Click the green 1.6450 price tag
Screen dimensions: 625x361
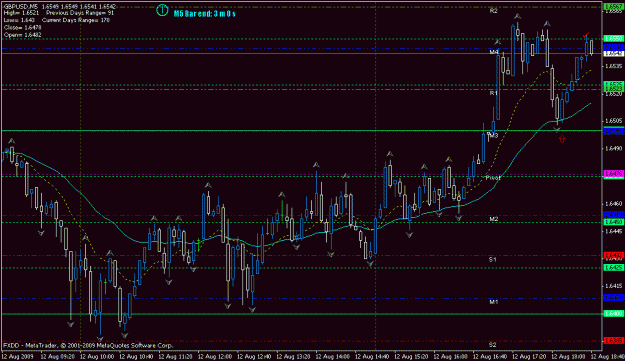tap(614, 222)
